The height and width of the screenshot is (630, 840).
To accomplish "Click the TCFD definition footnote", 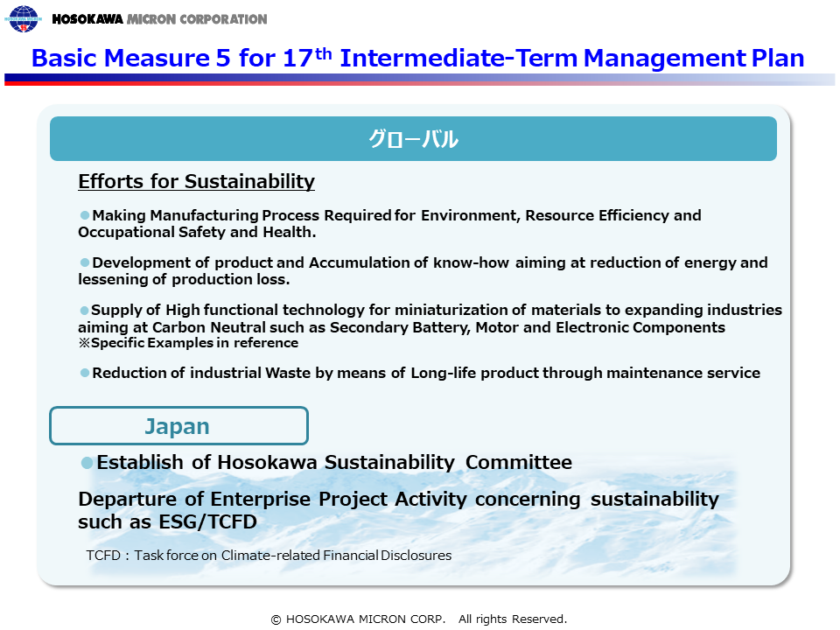I will (269, 556).
